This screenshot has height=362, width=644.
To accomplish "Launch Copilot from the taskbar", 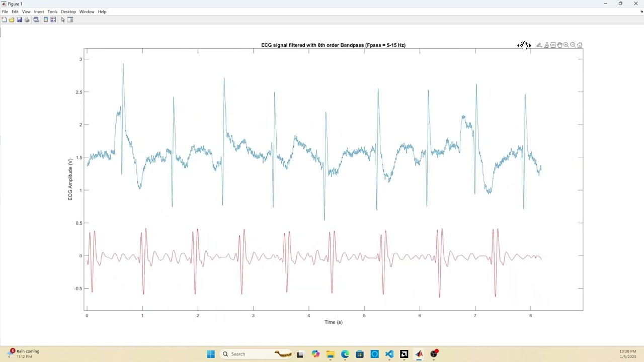I will pos(315,354).
